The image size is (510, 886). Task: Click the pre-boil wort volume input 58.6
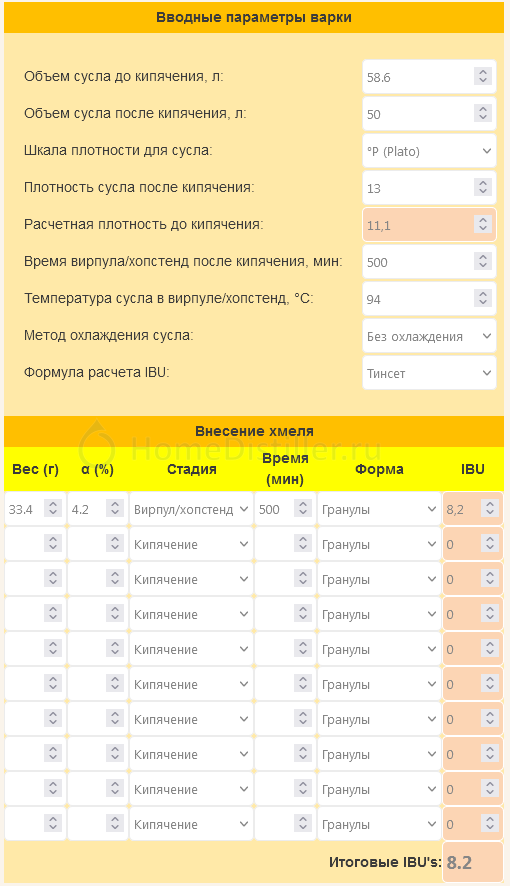(x=429, y=77)
